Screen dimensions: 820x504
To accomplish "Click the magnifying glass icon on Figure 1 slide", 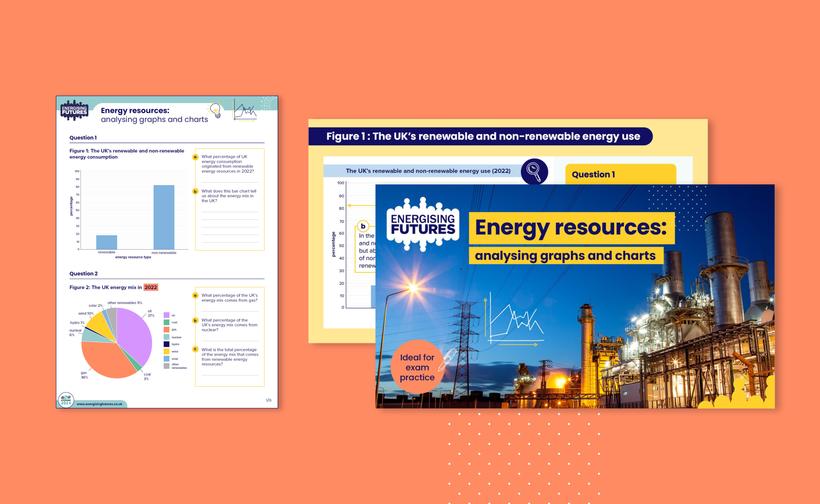I will [534, 171].
